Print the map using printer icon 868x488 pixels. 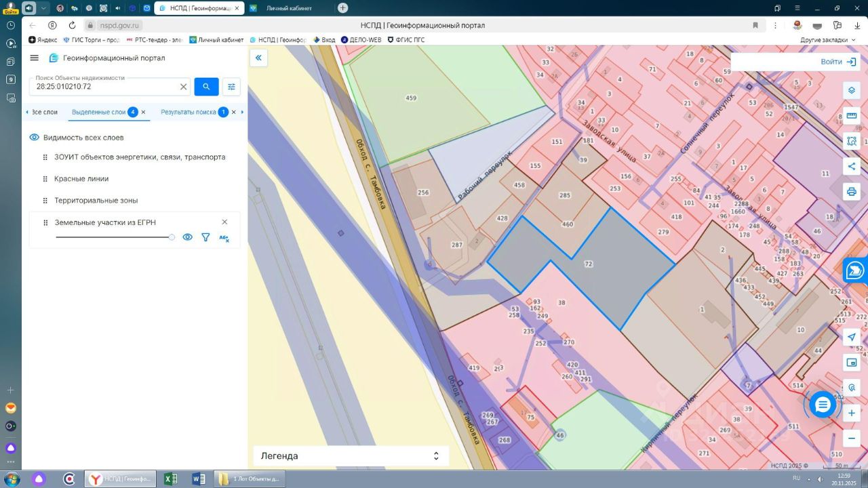coord(852,192)
